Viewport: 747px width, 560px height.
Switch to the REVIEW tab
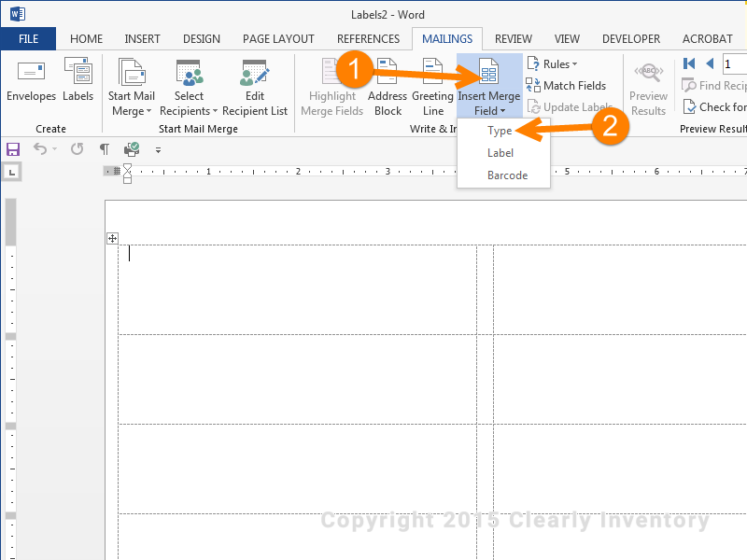coord(513,38)
